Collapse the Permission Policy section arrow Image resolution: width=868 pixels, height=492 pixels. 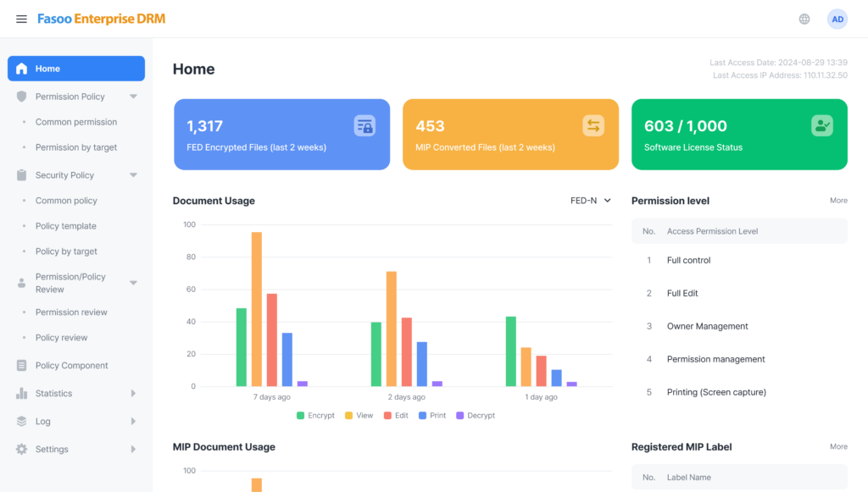click(x=133, y=97)
